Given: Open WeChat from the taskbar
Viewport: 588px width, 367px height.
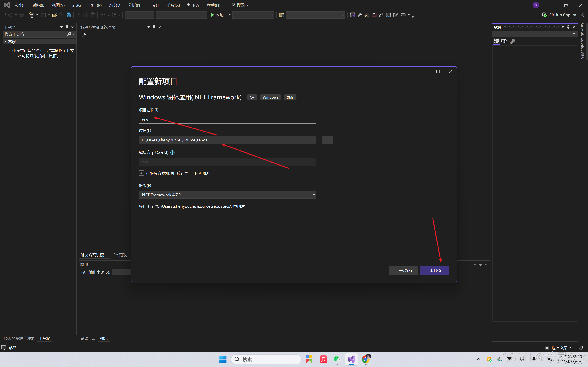Looking at the screenshot, I should coord(337,359).
